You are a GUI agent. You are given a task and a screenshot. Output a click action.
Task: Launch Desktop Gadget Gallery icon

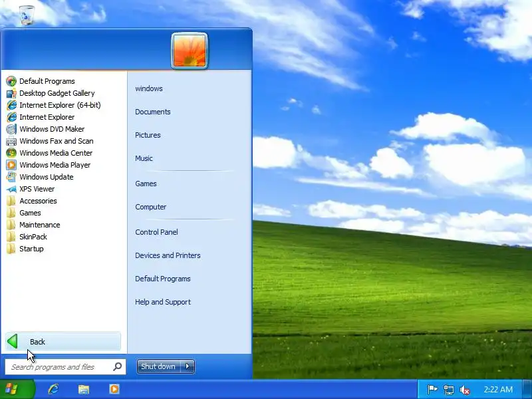pos(11,93)
